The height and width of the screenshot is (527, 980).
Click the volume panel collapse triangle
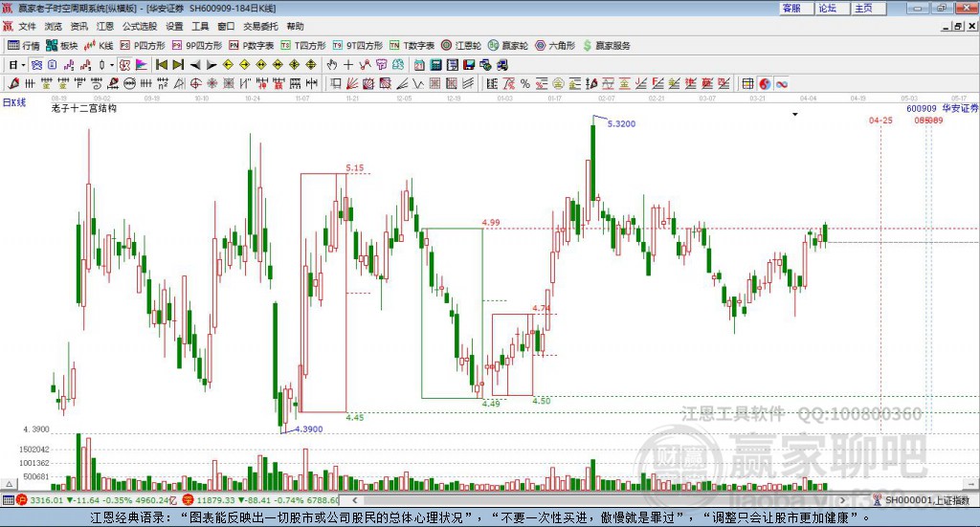(x=9, y=484)
